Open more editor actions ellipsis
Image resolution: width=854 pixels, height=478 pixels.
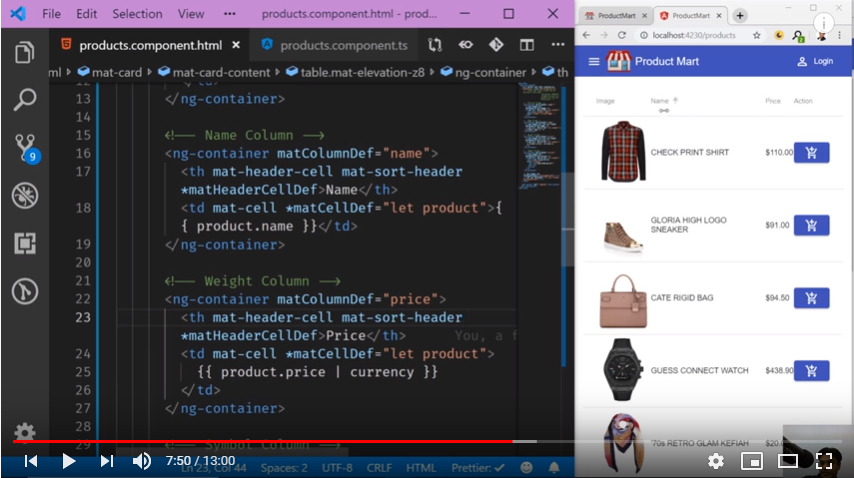pos(558,45)
